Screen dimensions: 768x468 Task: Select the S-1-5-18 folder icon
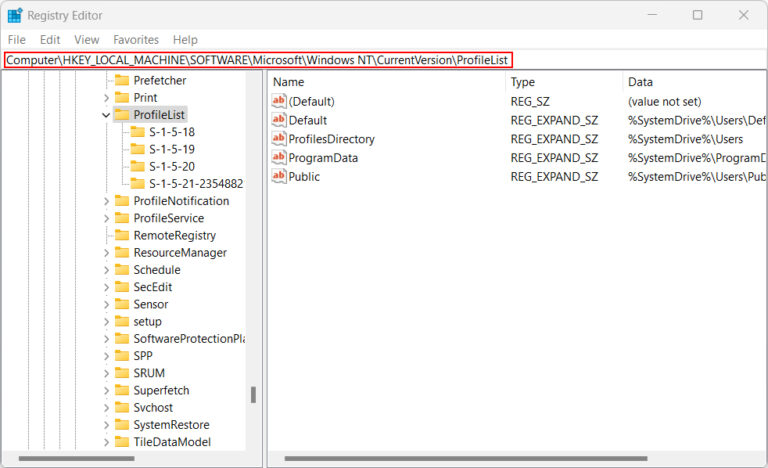tap(138, 132)
